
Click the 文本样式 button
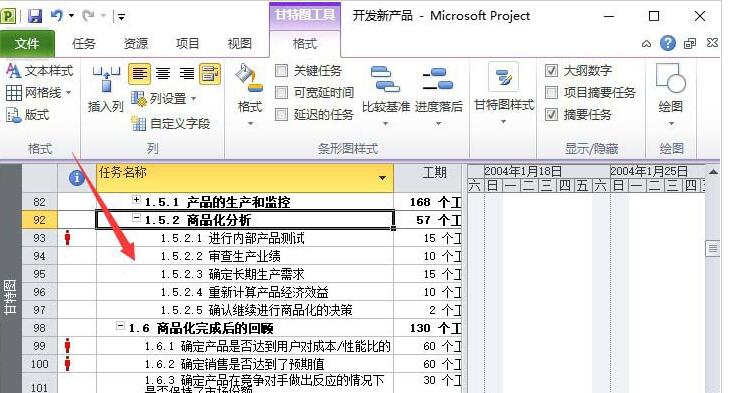[40, 71]
